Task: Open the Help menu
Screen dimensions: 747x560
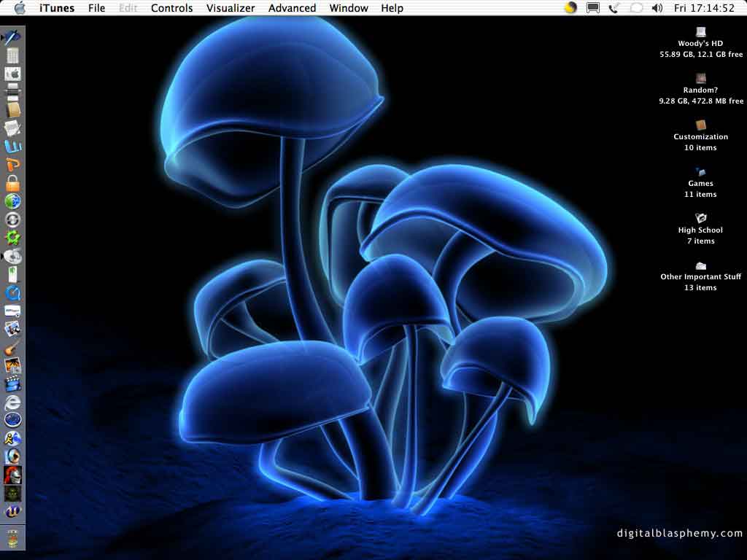Action: [x=392, y=8]
